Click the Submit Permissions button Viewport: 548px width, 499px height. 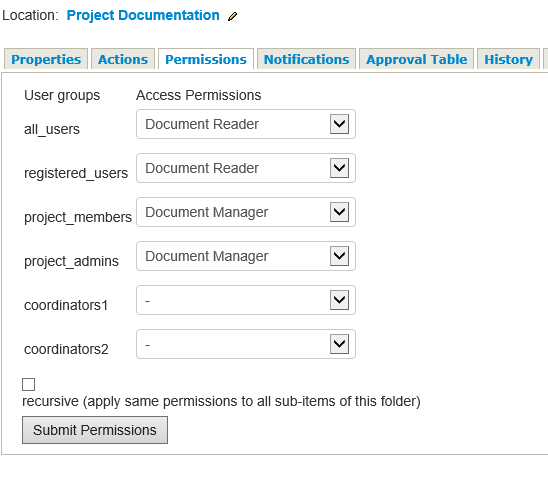point(95,430)
